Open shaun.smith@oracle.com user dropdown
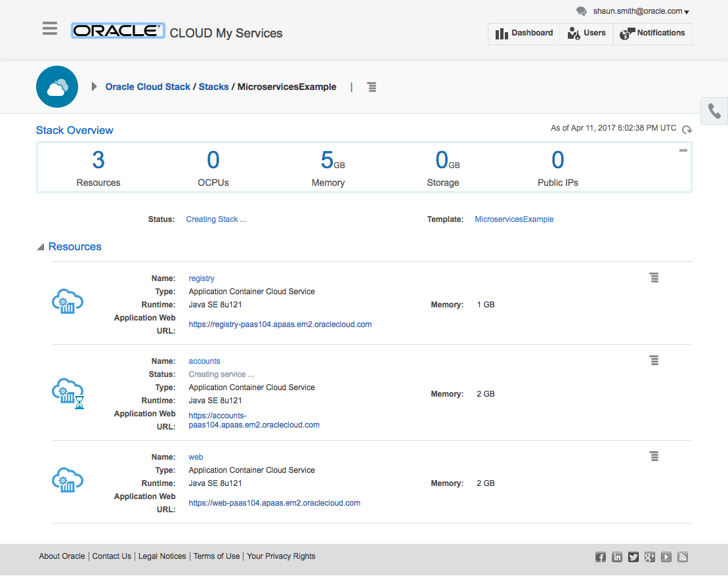 (641, 11)
